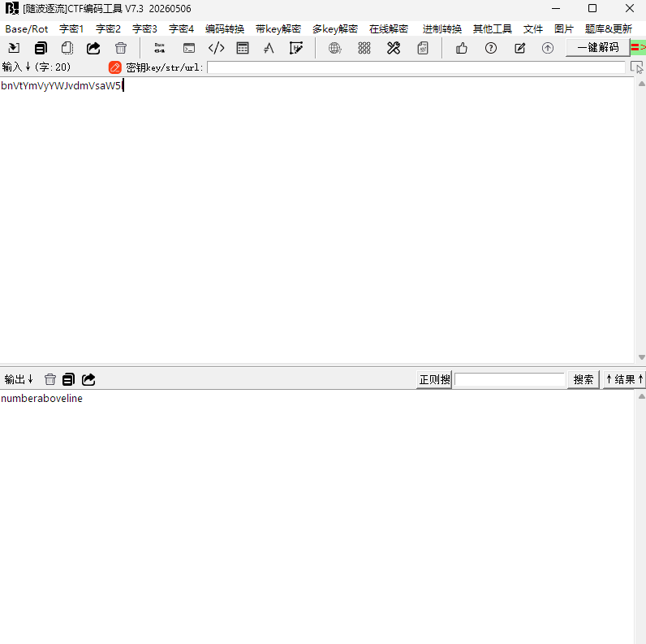Click input area scrollbar up arrow
Image resolution: width=646 pixels, height=644 pixels.
click(641, 84)
